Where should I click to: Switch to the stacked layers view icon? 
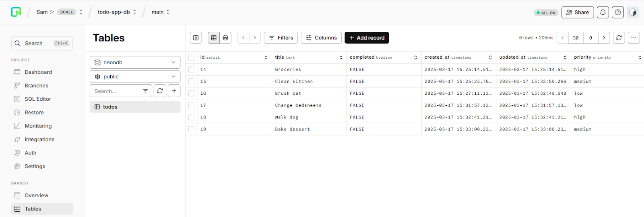(x=225, y=38)
